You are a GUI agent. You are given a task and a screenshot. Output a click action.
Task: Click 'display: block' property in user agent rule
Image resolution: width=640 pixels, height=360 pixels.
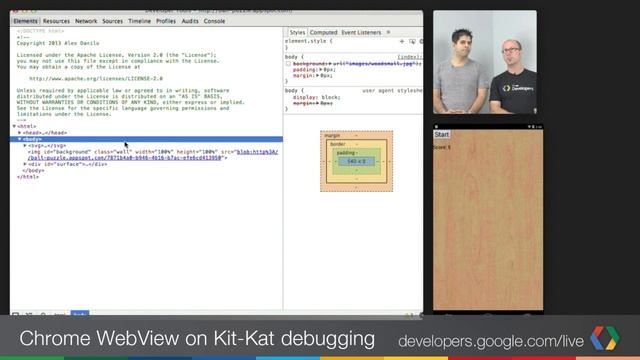316,98
